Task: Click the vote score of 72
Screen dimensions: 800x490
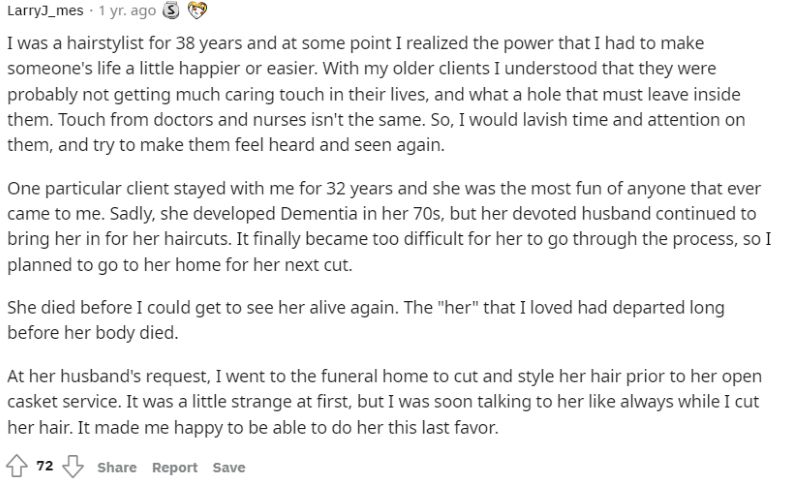Action: coord(45,467)
